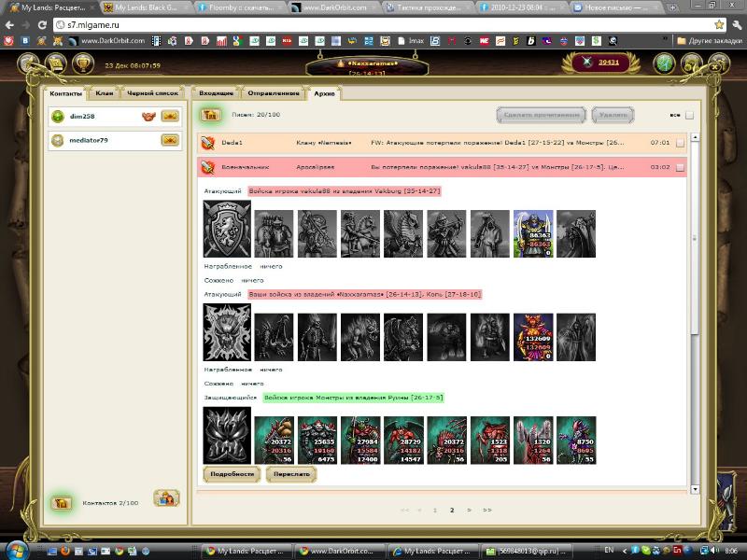747x560 pixels.
Task: Go to page 1 of the letters
Action: pyautogui.click(x=435, y=510)
